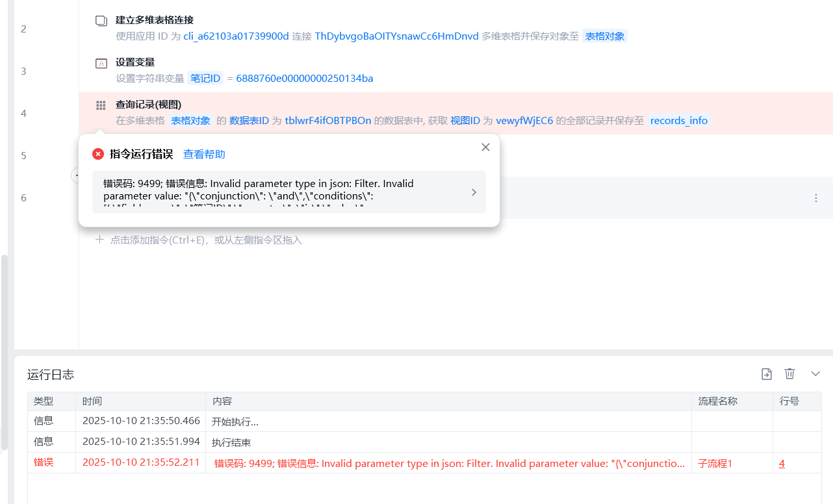Click the value 6888760e00000000250134ba

305,79
